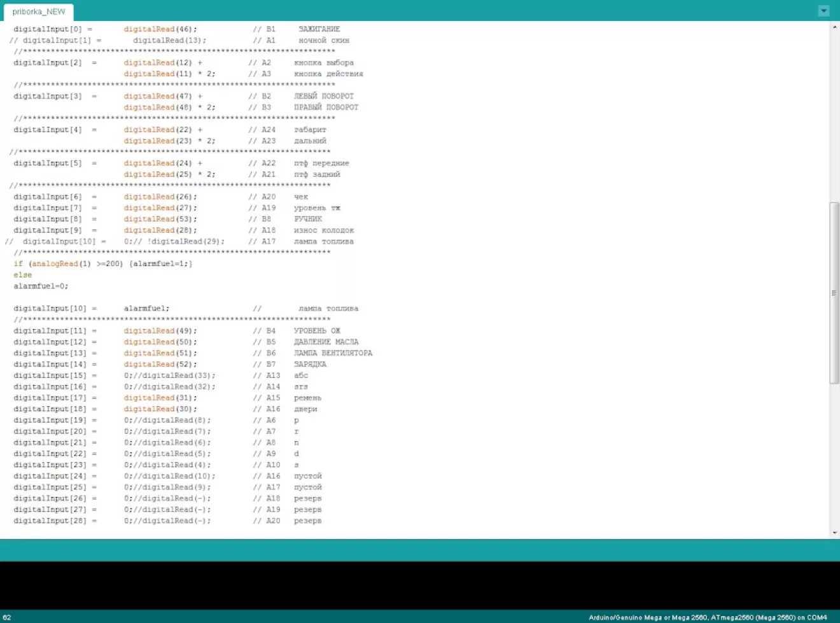The width and height of the screenshot is (840, 623).
Task: Click line number 62 in status bar
Action: (x=7, y=617)
